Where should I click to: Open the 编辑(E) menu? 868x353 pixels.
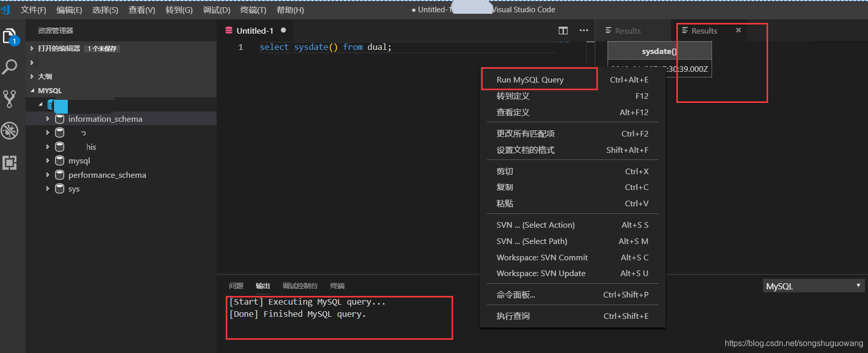tap(69, 10)
